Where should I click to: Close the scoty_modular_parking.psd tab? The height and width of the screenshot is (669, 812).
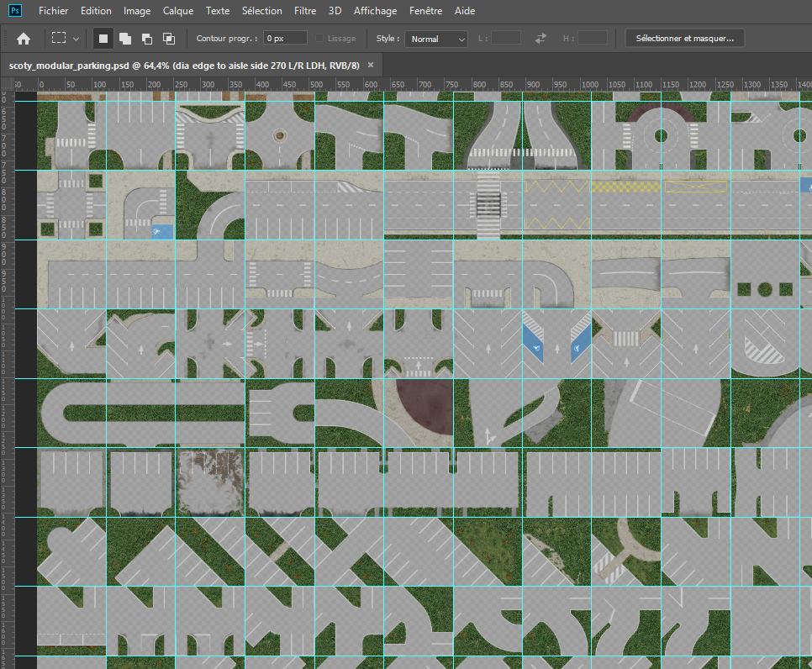coord(371,65)
